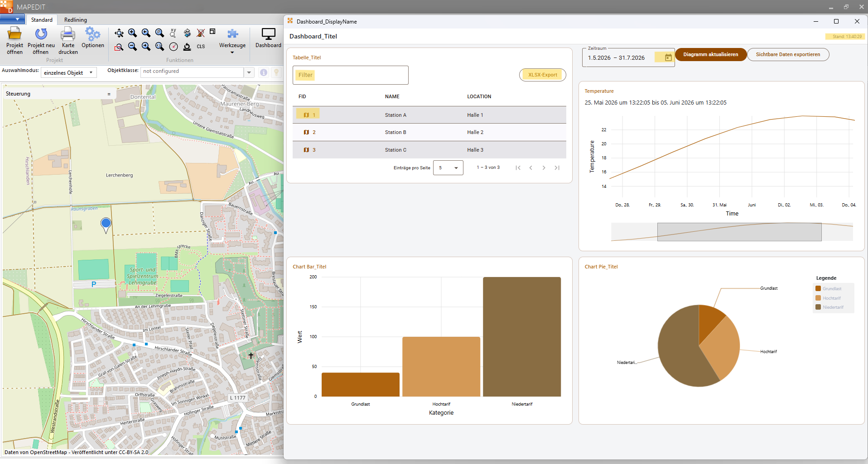Click the XLSX-Export button

[x=543, y=75]
